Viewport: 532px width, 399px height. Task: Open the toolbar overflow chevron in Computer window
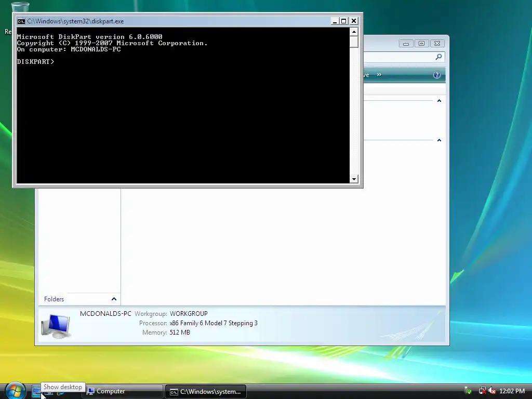click(x=379, y=75)
